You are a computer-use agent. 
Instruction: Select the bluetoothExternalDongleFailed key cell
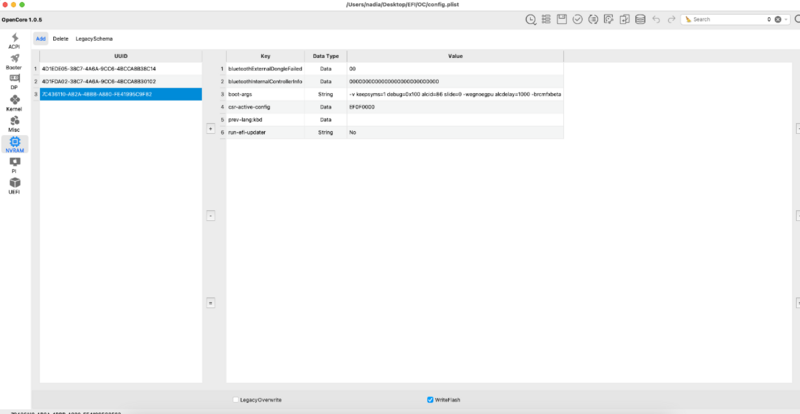265,68
